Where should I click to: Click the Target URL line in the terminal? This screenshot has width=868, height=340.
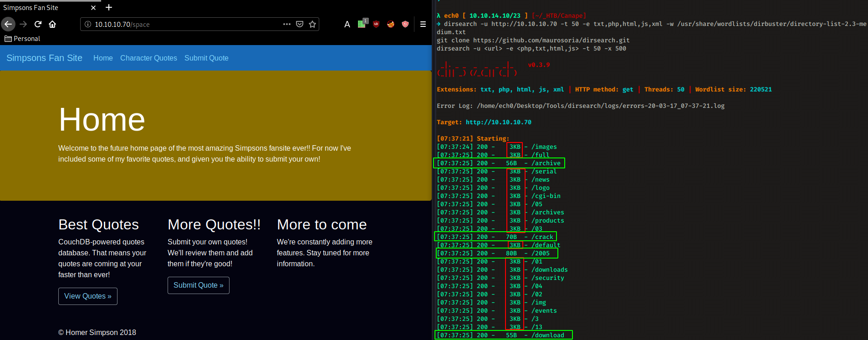[484, 122]
